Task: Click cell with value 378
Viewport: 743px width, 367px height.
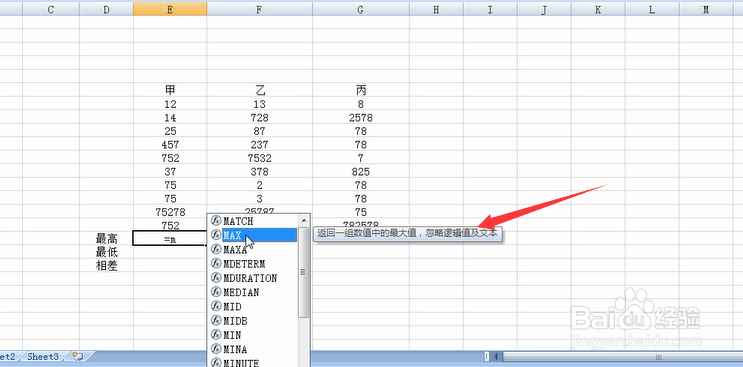Action: pos(259,171)
